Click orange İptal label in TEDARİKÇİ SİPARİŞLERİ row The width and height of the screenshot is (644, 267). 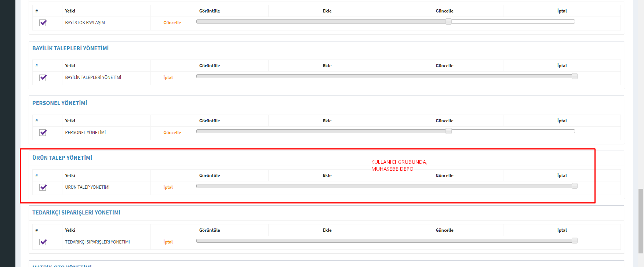168,242
